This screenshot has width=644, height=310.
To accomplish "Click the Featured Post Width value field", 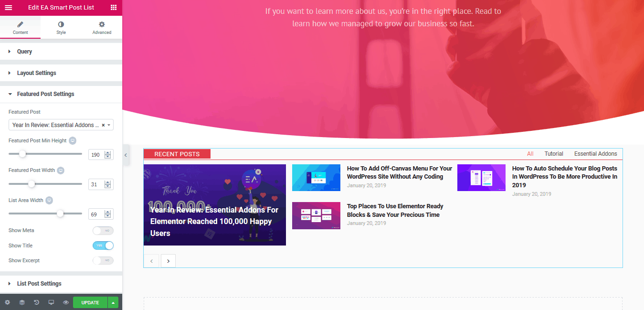I will tap(101, 184).
